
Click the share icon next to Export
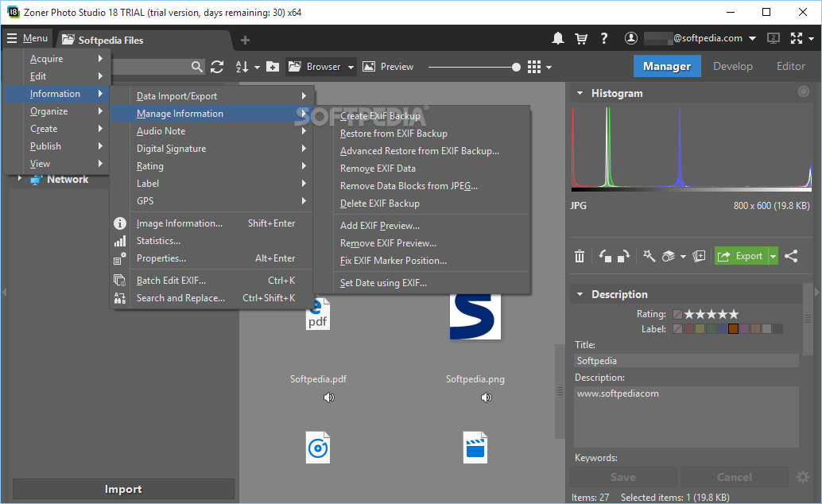point(791,256)
